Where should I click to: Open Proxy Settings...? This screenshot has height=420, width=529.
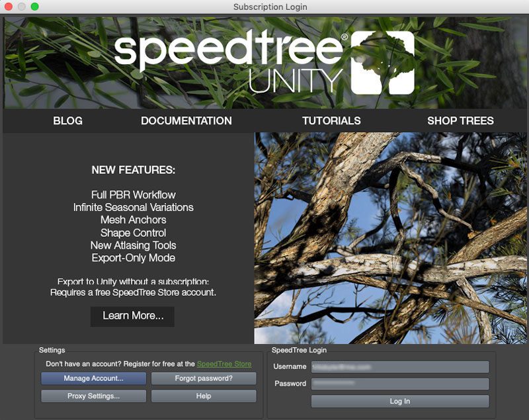click(93, 396)
